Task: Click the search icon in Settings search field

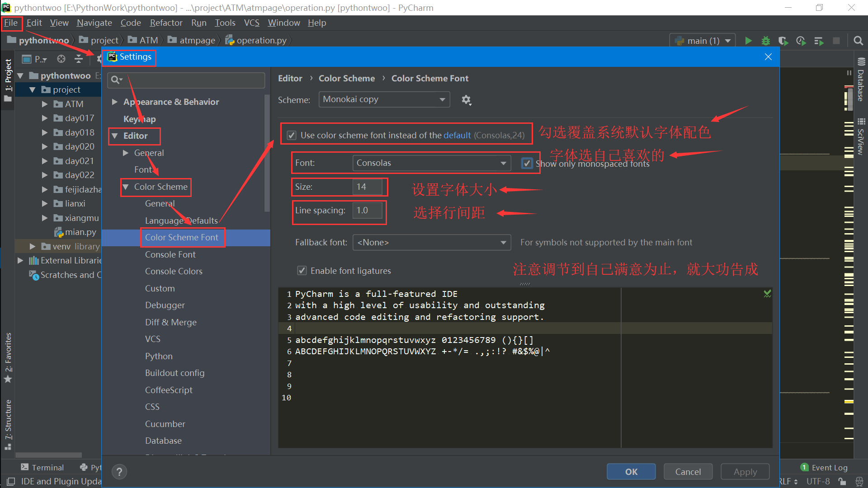Action: click(116, 80)
